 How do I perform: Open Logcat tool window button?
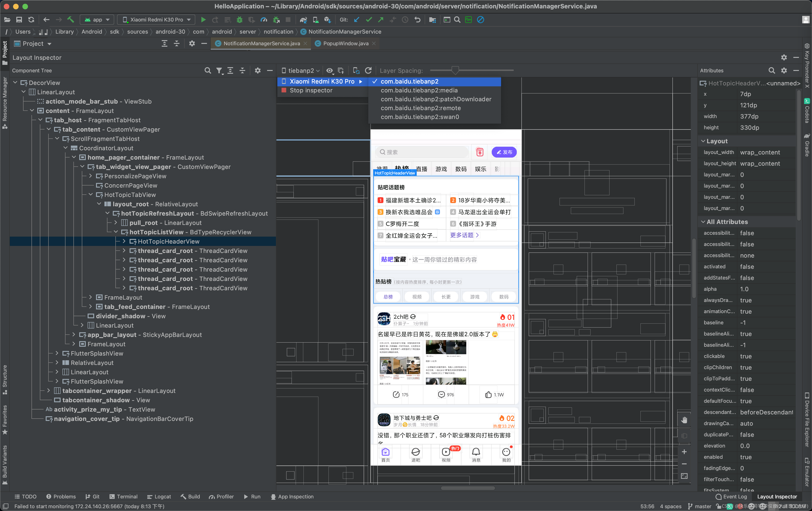pos(159,497)
